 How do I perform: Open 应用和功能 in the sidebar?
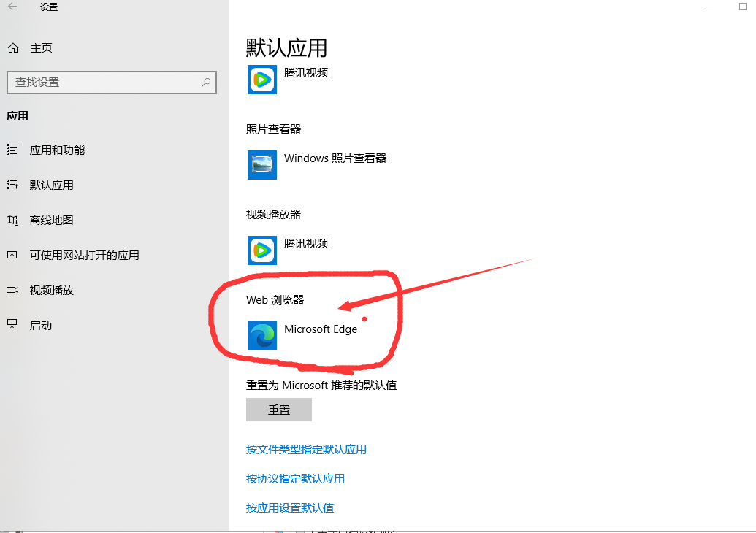(x=57, y=150)
